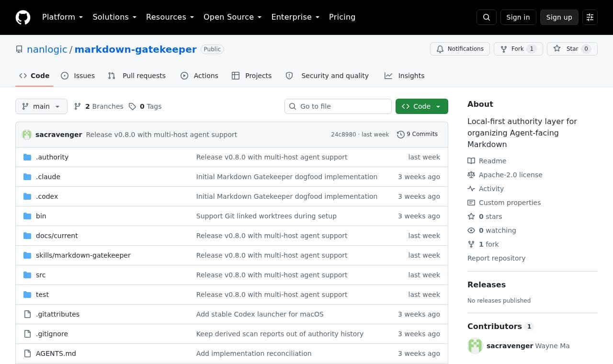This screenshot has width=613, height=364.
Task: Expand the Open Source menu
Action: point(233,17)
